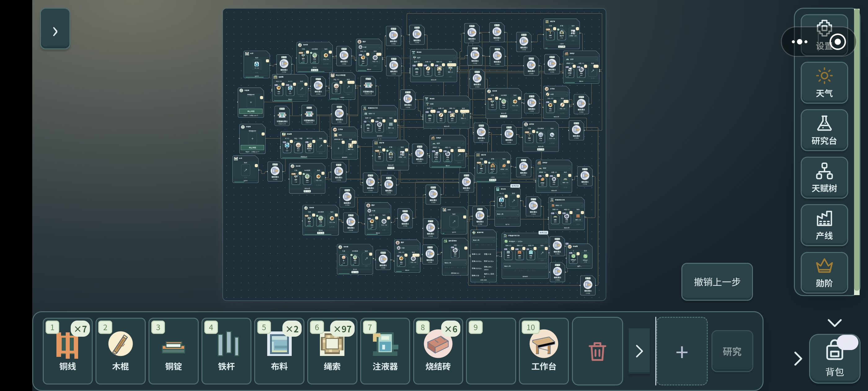Expand the left side panel arrow
The image size is (868, 391).
click(x=55, y=29)
